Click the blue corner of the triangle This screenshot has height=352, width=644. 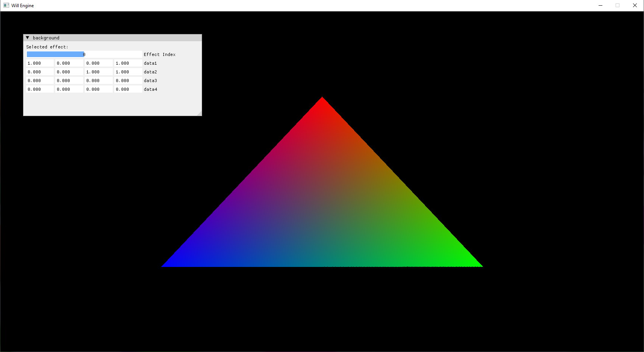166,265
